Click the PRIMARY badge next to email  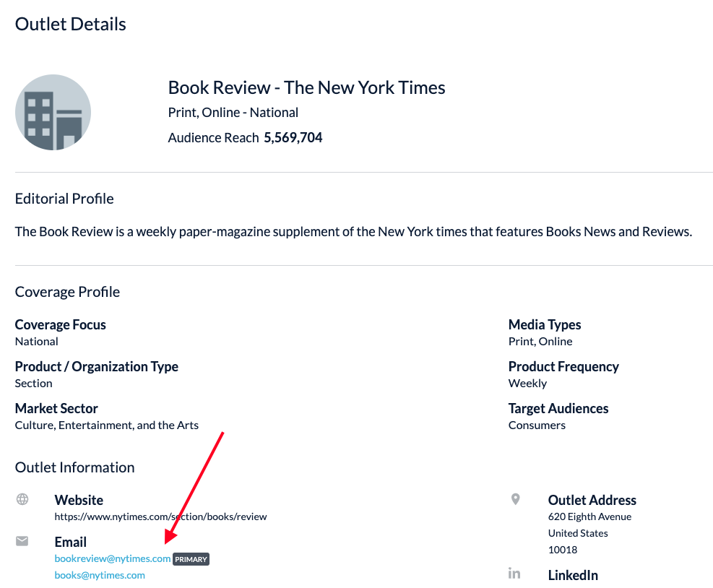click(x=191, y=559)
